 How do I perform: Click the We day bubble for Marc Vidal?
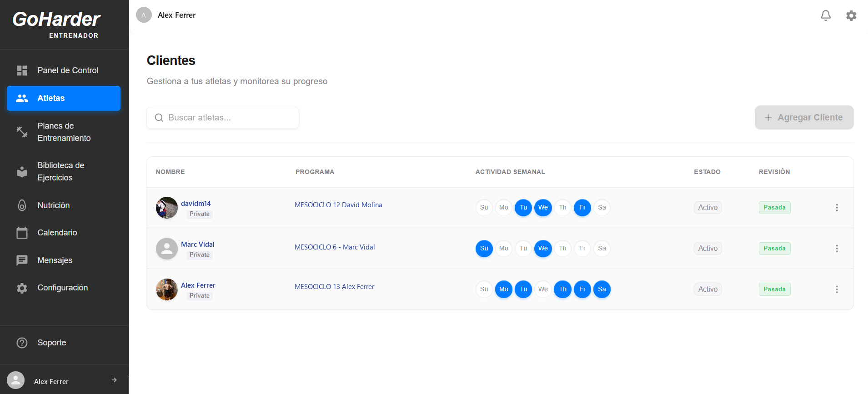click(x=543, y=249)
